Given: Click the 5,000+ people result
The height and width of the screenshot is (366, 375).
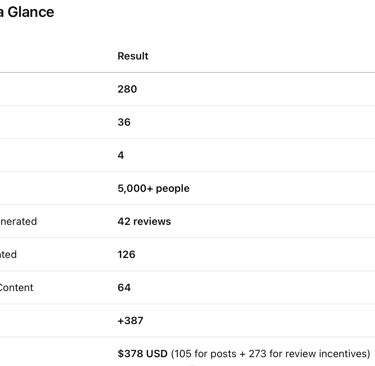Looking at the screenshot, I should coord(153,188).
